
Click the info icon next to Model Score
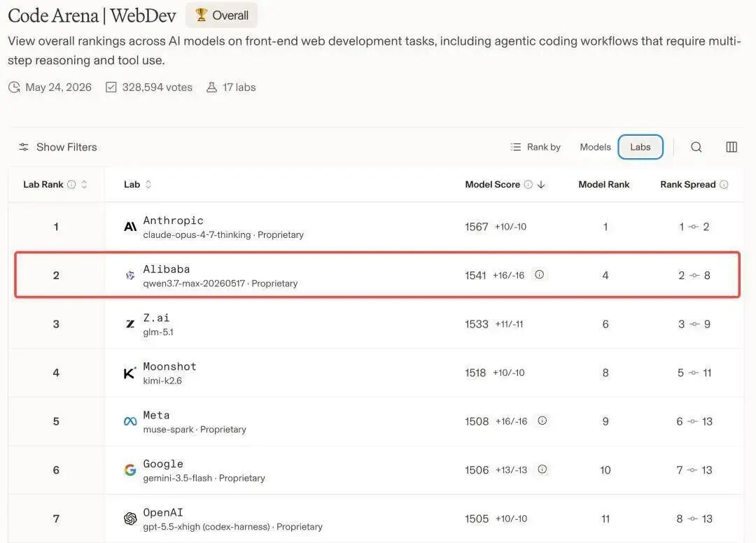coord(528,185)
